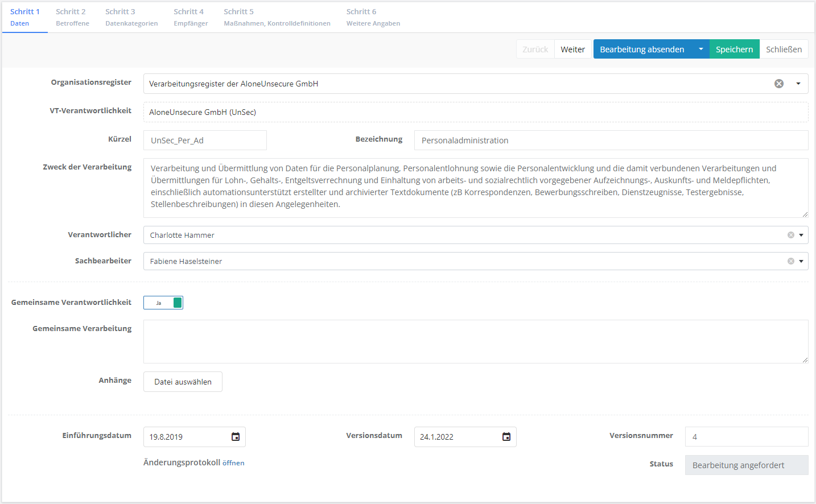Open the Schritt 3 Datenkategorien tab
Image resolution: width=816 pixels, height=504 pixels.
click(131, 17)
